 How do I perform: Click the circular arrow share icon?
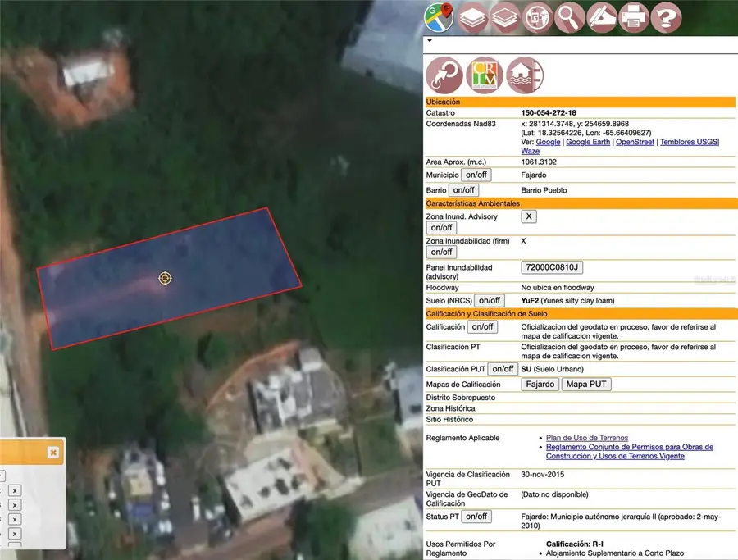(444, 75)
